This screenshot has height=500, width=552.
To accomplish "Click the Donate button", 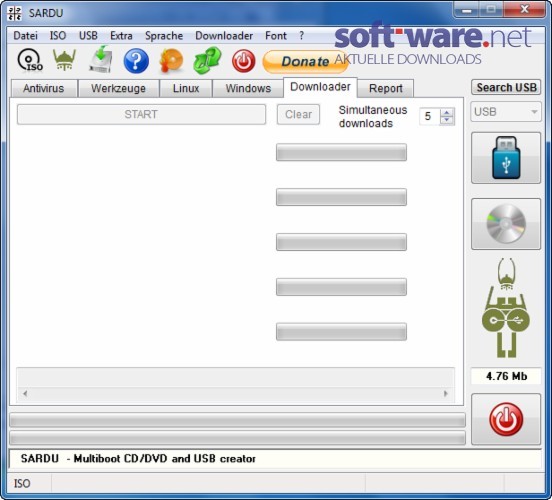I will tap(305, 61).
